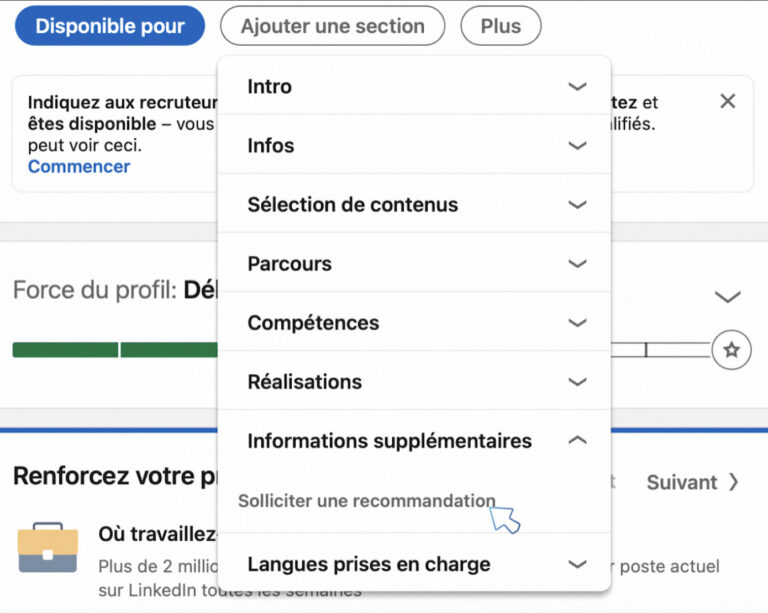The image size is (768, 613).
Task: Expand the Compétences chevron
Action: [x=577, y=323]
